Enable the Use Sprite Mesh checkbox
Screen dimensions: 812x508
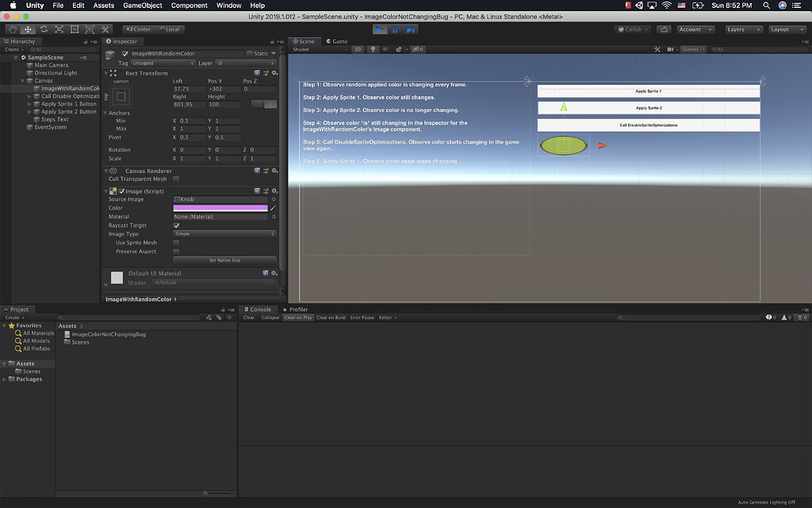[176, 242]
